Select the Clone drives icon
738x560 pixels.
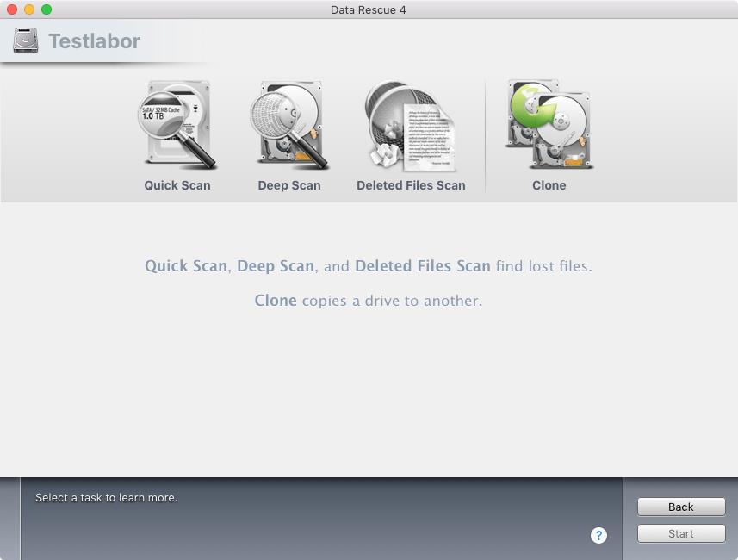pos(549,124)
